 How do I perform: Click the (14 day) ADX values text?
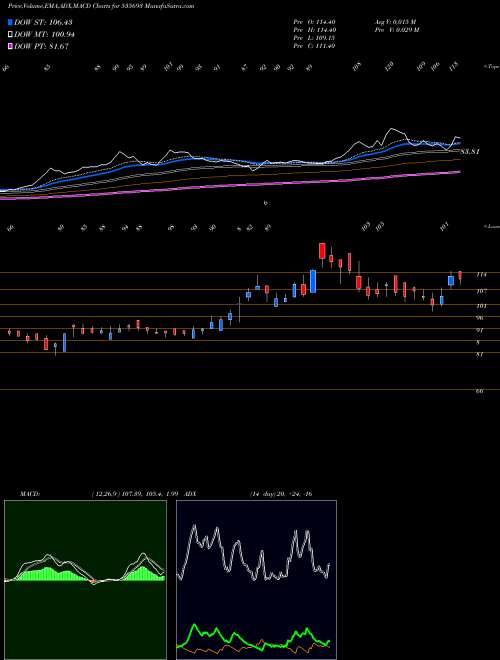tap(280, 493)
